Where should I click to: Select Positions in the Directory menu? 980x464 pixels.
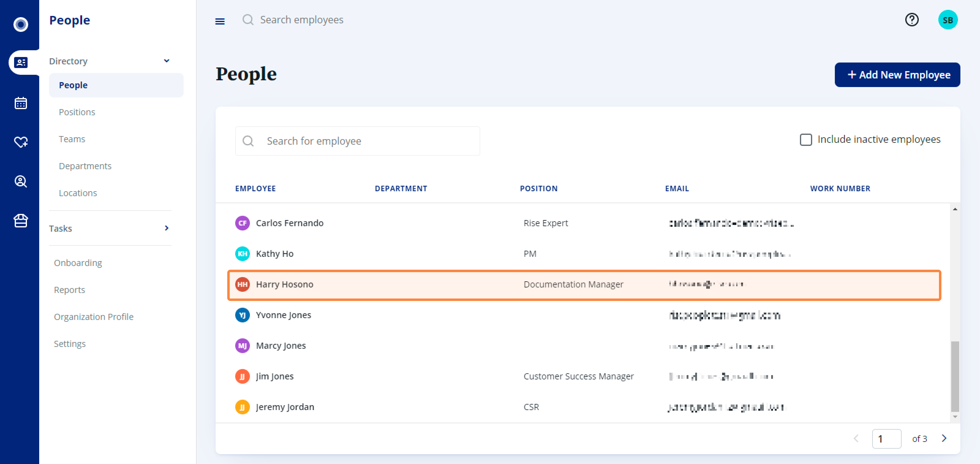tap(77, 112)
